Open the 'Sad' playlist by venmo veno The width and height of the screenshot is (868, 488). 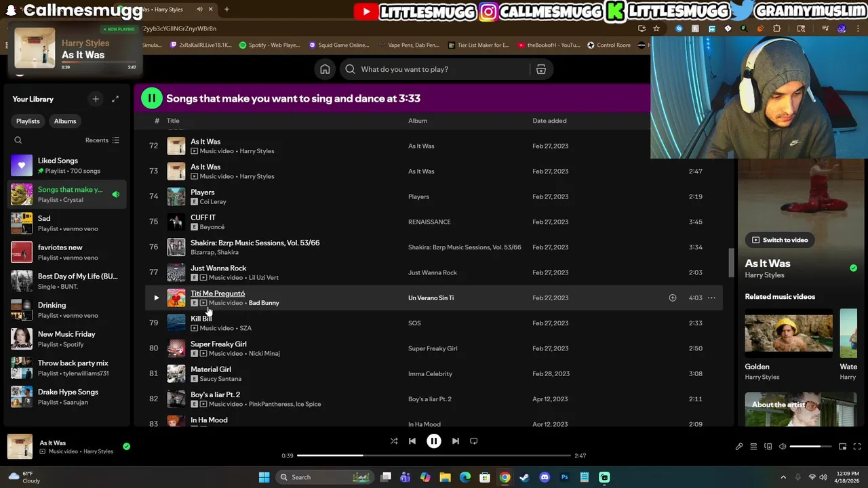[65, 223]
